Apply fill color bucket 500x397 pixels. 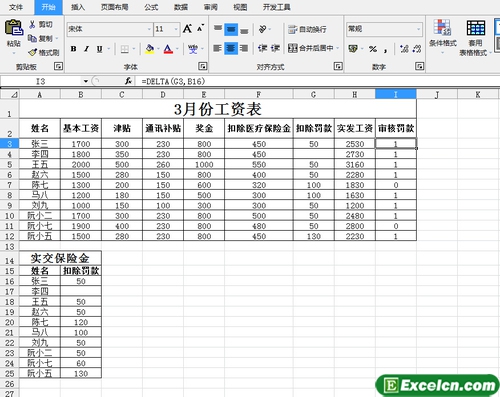click(x=150, y=49)
